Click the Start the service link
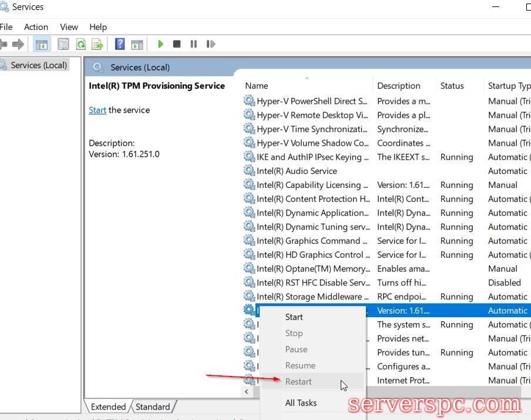531x420 pixels. (x=98, y=110)
